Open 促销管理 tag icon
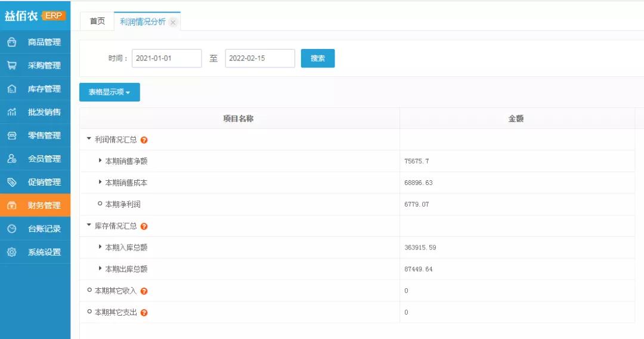Image resolution: width=644 pixels, height=339 pixels. coord(11,182)
